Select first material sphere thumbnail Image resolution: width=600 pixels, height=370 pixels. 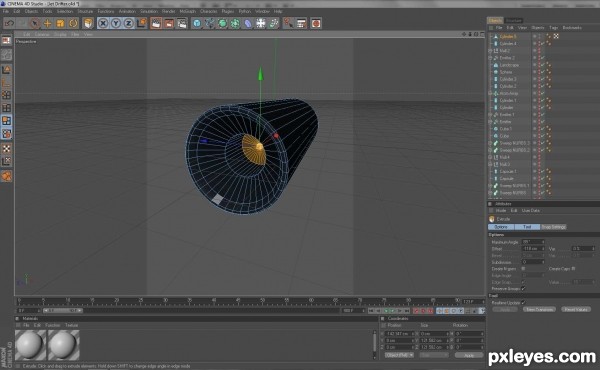coord(31,345)
